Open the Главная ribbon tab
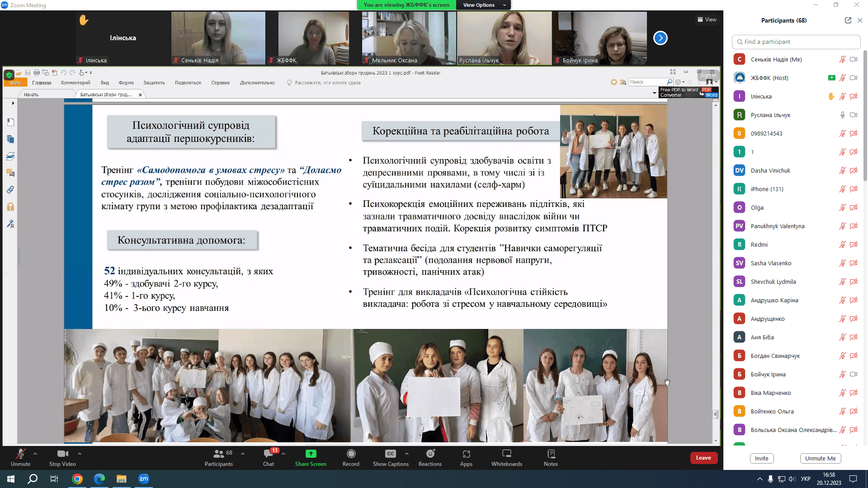The height and width of the screenshot is (488, 868). point(42,83)
